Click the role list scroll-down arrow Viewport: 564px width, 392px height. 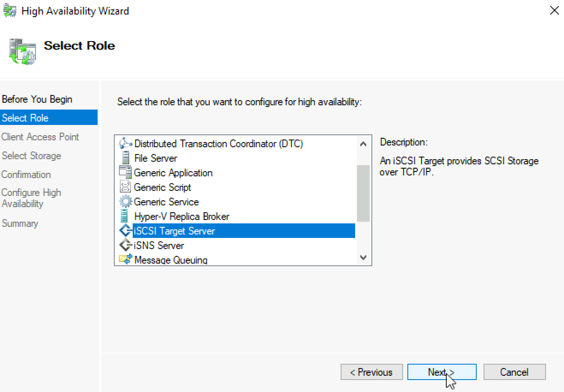[363, 257]
